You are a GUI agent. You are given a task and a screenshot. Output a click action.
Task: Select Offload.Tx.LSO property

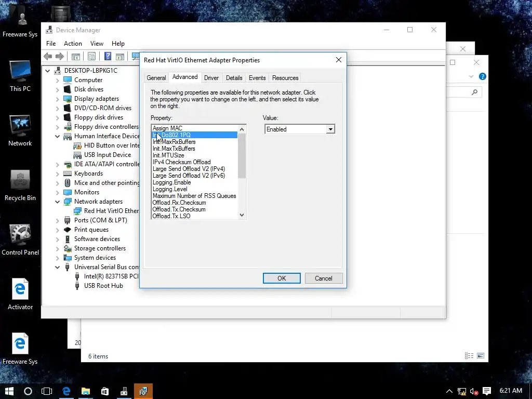pyautogui.click(x=171, y=216)
